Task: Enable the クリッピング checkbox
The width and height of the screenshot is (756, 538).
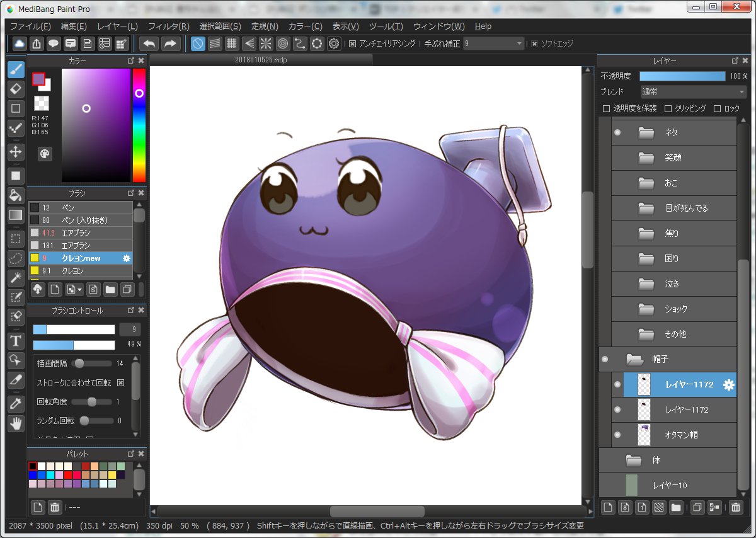Action: 668,108
